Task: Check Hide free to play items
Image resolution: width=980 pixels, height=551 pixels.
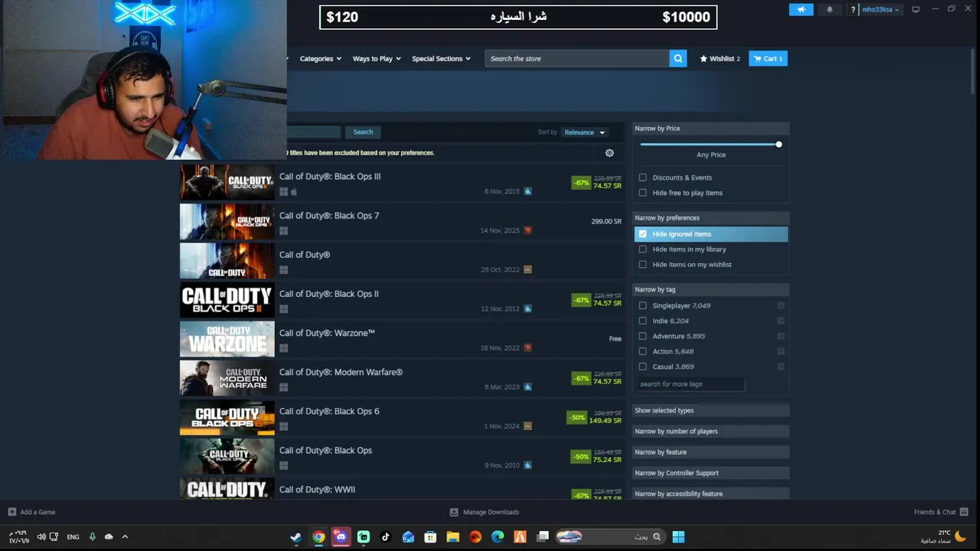Action: pos(642,193)
